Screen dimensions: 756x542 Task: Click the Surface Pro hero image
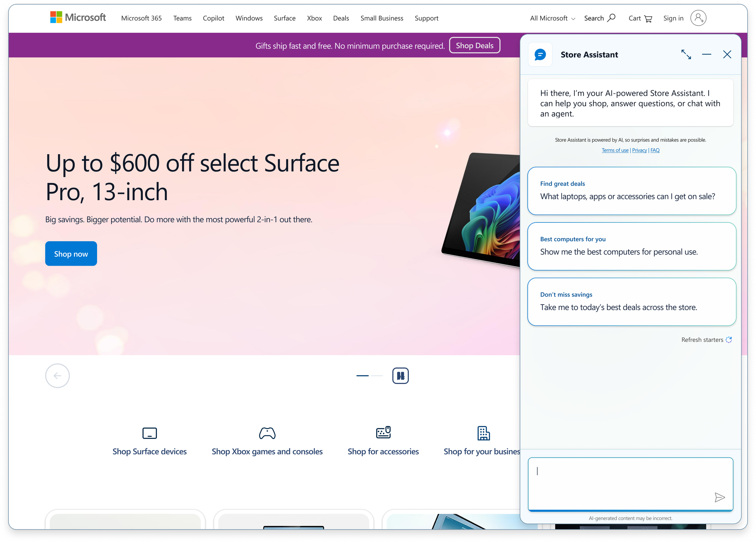pos(481,210)
